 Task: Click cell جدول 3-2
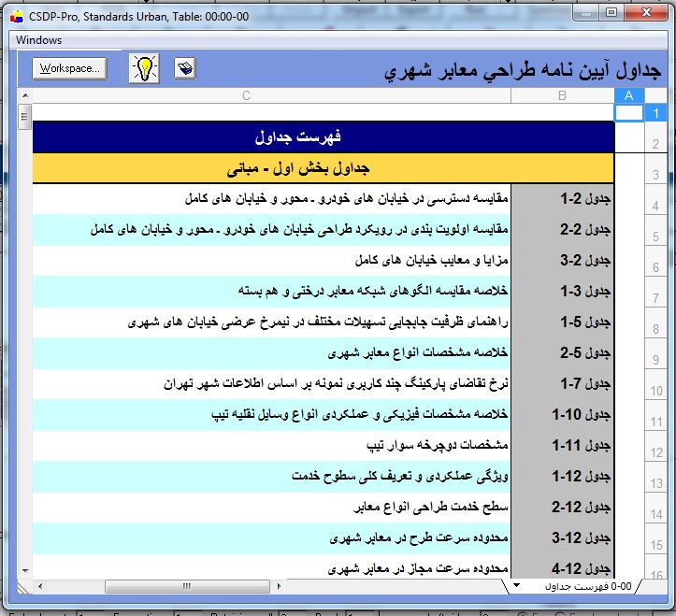[563, 261]
